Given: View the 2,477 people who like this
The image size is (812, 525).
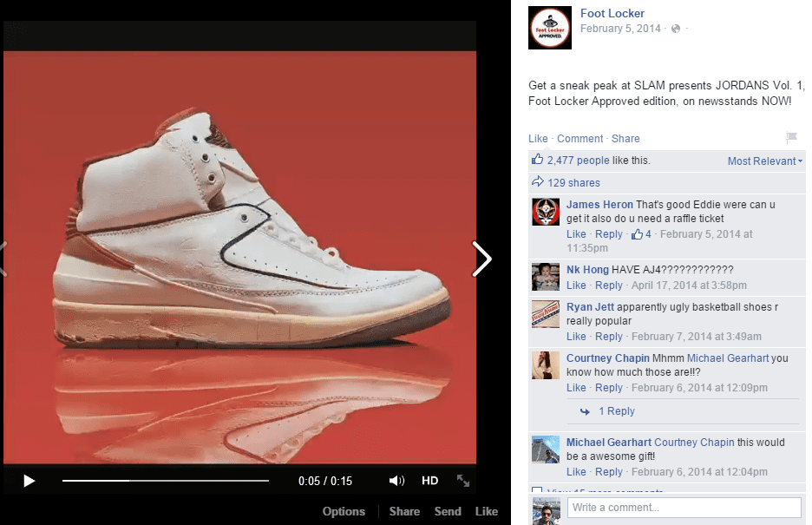Looking at the screenshot, I should click(579, 161).
